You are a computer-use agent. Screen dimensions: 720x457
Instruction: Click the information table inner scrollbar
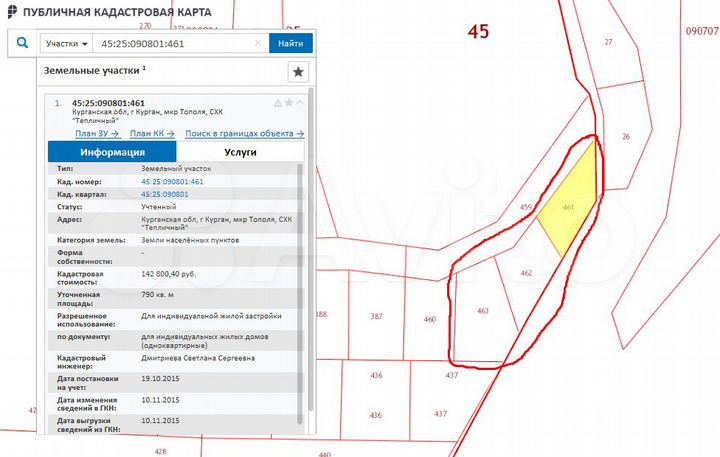300,294
